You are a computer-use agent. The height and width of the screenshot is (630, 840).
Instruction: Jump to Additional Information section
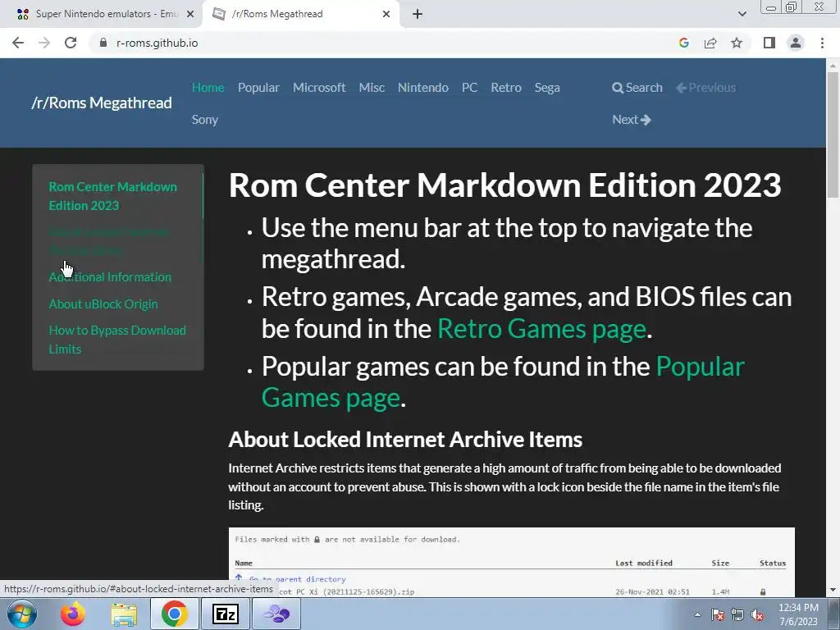[x=110, y=277]
